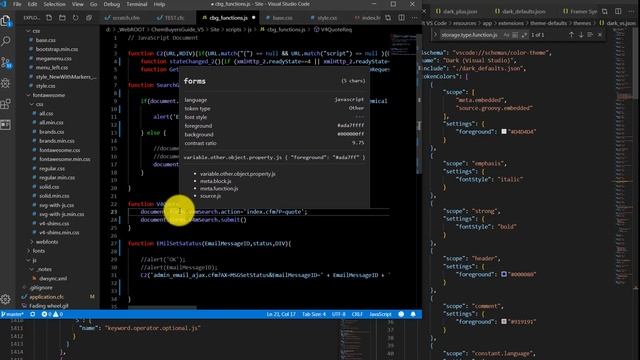Screen dimensions: 640x360
Task: Change JavaScript language mode in status bar
Action: coord(380,314)
